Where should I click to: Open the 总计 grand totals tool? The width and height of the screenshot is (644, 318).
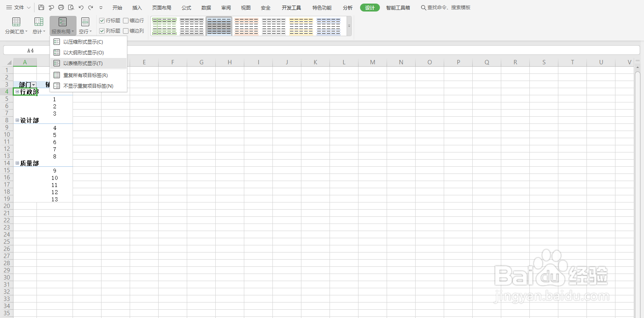pyautogui.click(x=39, y=26)
